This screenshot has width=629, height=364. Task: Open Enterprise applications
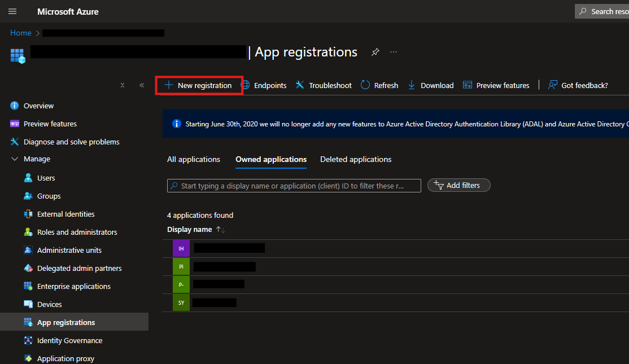pos(74,286)
